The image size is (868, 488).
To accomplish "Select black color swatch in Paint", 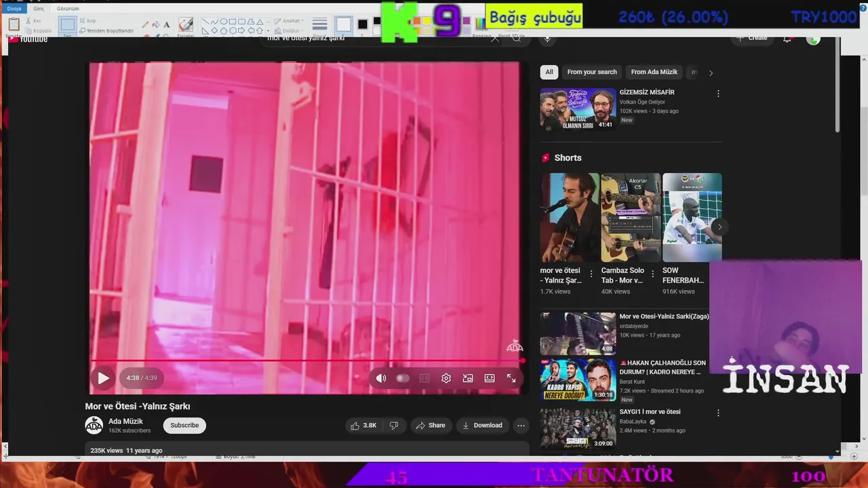I will [363, 24].
